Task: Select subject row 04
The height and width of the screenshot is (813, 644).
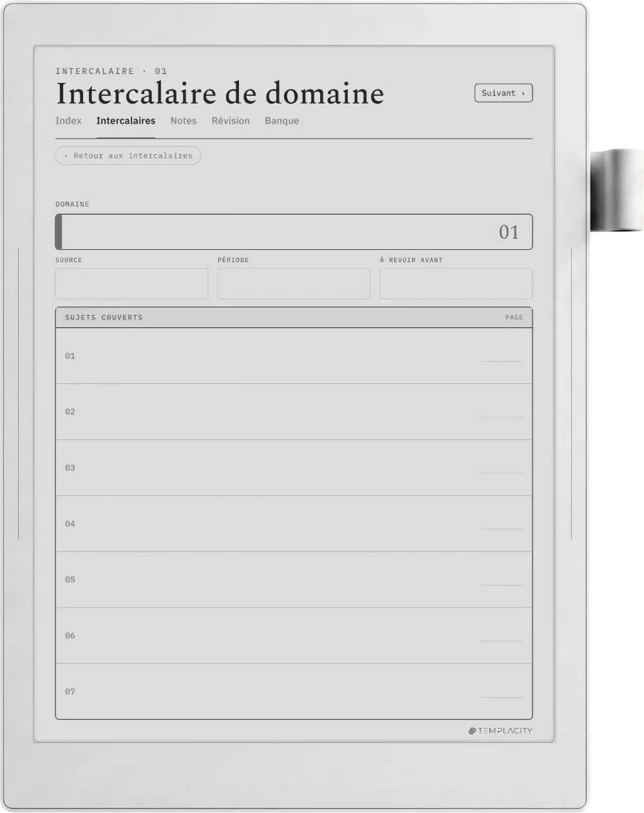Action: tap(294, 524)
